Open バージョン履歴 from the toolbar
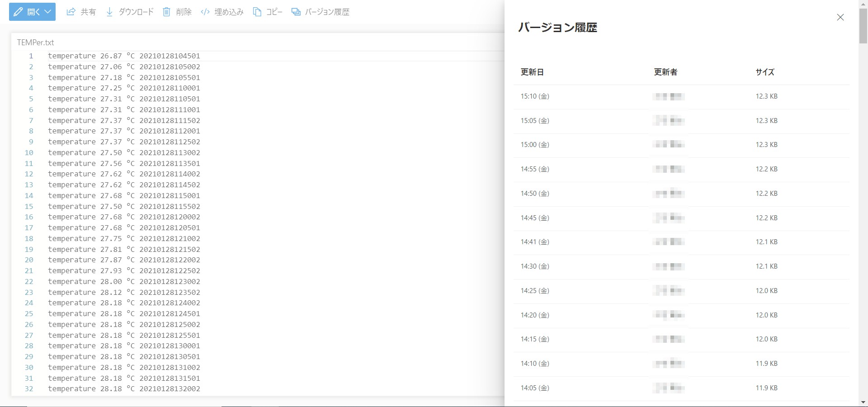868x407 pixels. coord(321,12)
